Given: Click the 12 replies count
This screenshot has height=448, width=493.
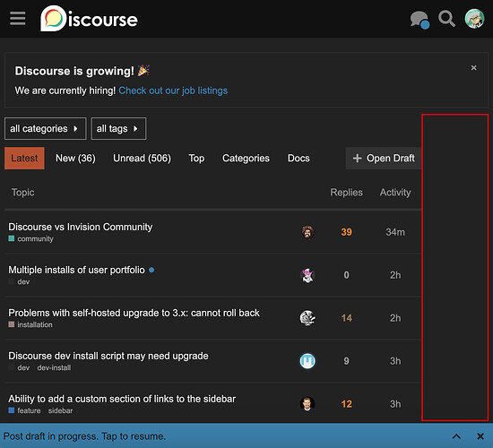Looking at the screenshot, I should click(347, 404).
